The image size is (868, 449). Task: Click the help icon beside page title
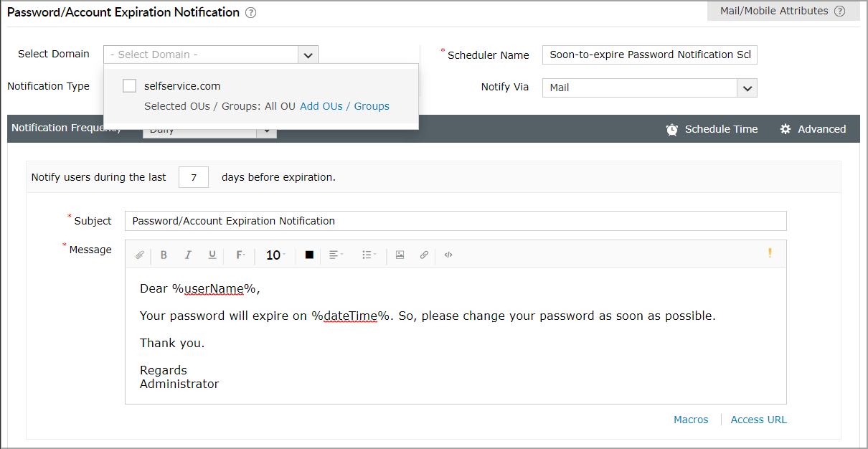250,13
